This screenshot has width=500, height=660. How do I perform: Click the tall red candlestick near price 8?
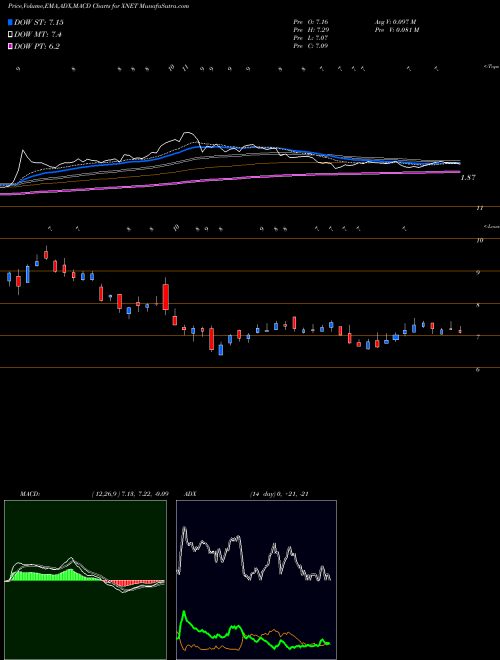pyautogui.click(x=166, y=297)
